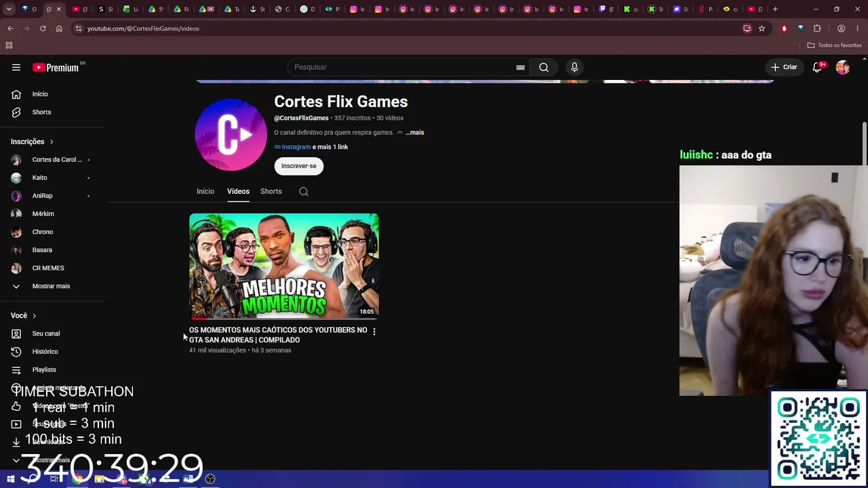
Task: Play the Melhores Momentos video thumbnail
Action: pyautogui.click(x=284, y=266)
